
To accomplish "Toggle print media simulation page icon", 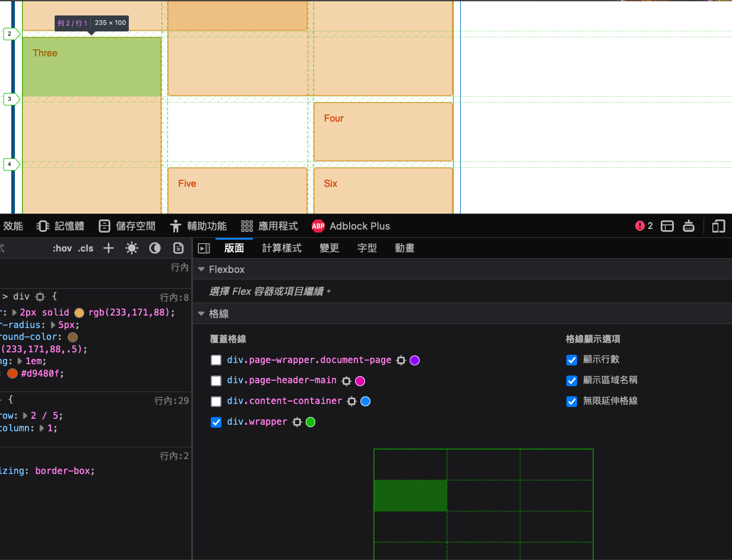I will 178,248.
